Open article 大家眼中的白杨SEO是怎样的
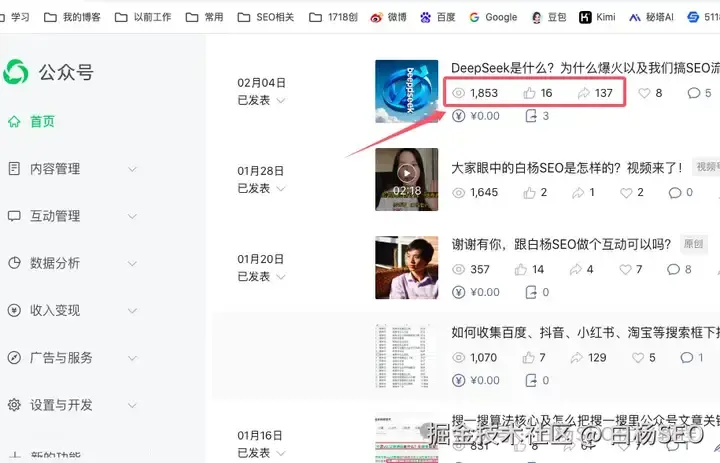This screenshot has width=720, height=463. click(567, 168)
